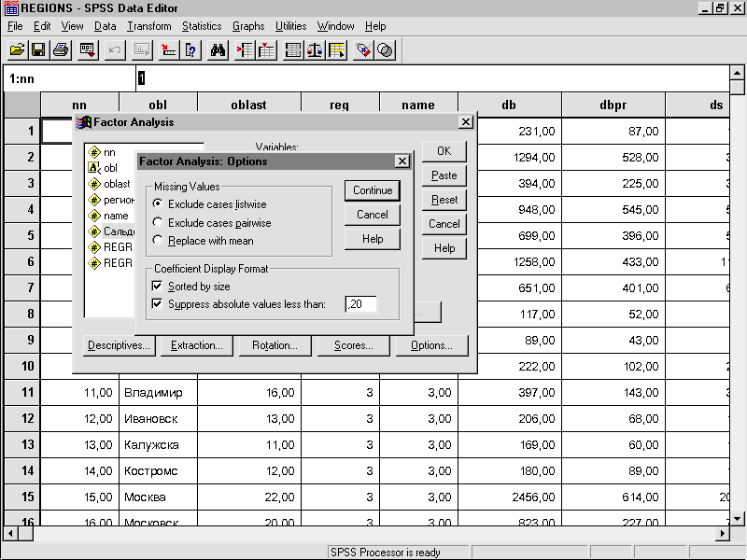Click Continue in the Options dialog
This screenshot has width=747, height=560.
(373, 190)
